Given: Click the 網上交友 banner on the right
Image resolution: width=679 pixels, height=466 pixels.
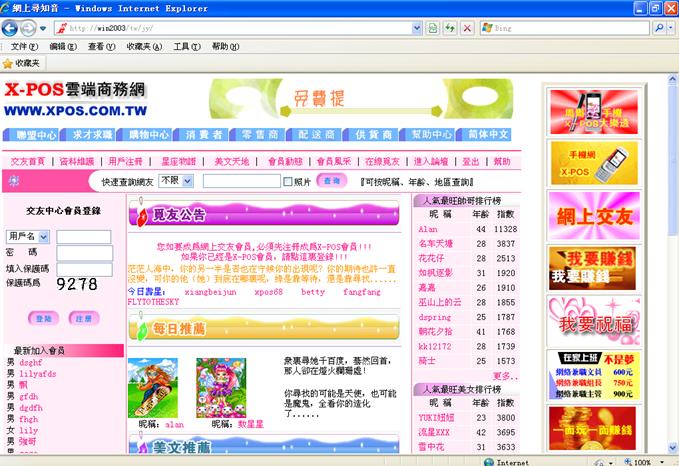Looking at the screenshot, I should [x=594, y=215].
